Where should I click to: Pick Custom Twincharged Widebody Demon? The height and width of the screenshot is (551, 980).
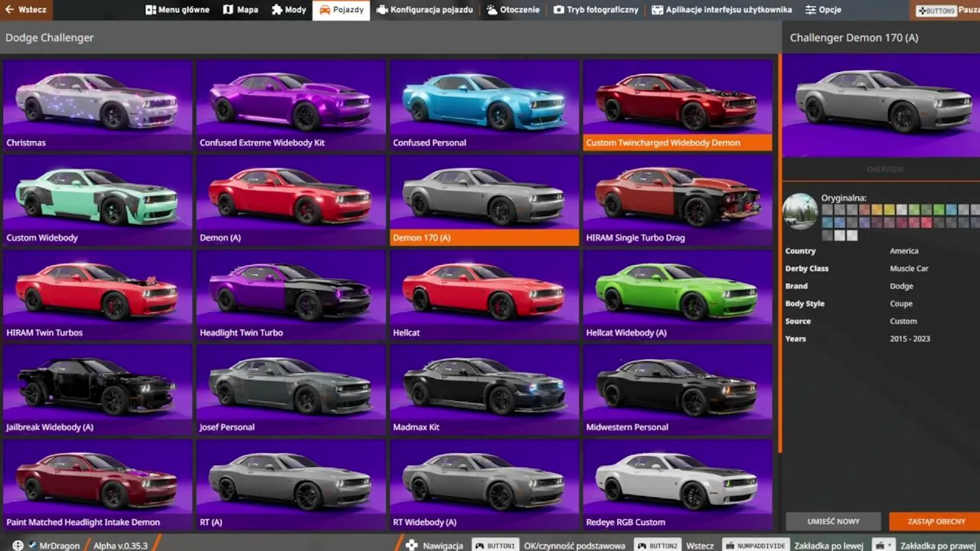(678, 105)
